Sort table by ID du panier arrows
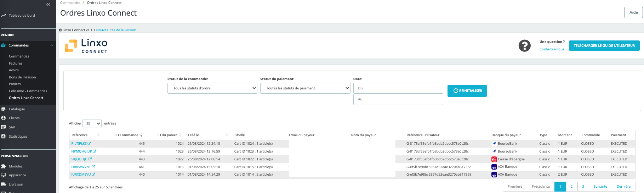Image resolution: width=644 pixels, height=193 pixels. 180,135
